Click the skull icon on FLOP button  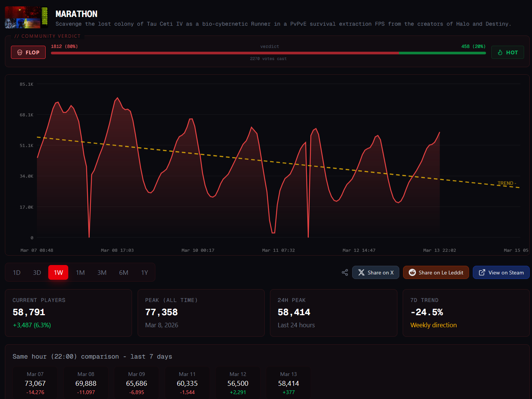pyautogui.click(x=20, y=52)
